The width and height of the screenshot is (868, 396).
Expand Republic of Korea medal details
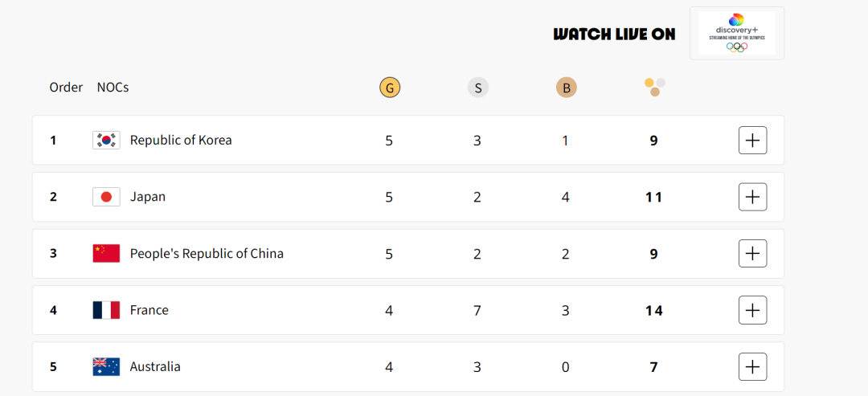tap(752, 141)
